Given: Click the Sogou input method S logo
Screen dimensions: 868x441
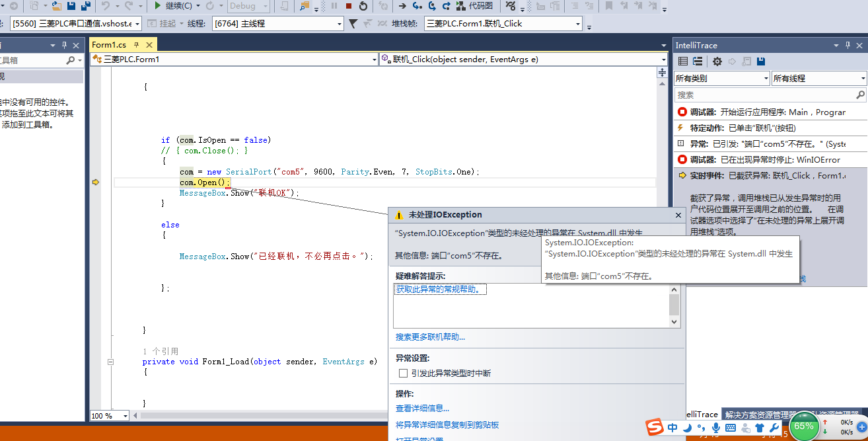Looking at the screenshot, I should (654, 426).
